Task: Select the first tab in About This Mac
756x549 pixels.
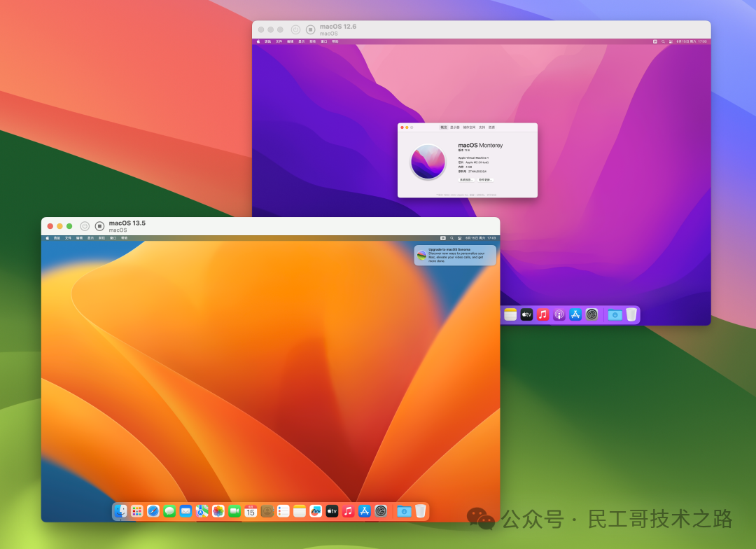Action: 444,127
